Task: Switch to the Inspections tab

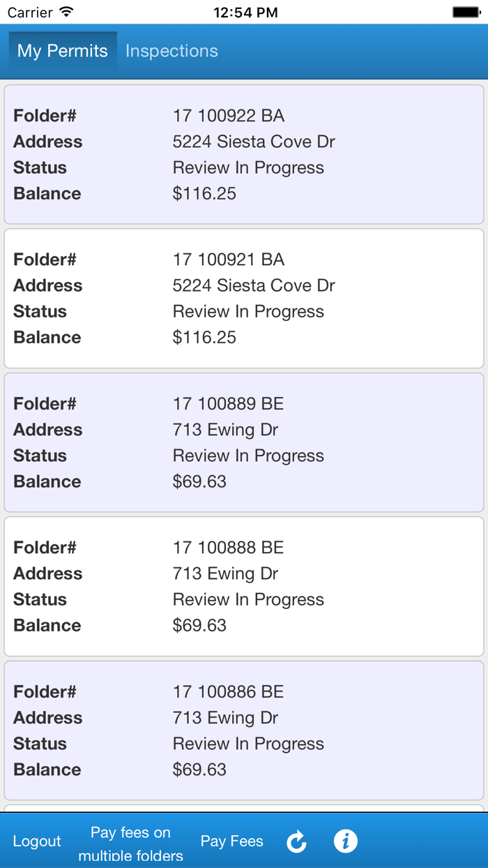Action: [x=171, y=51]
